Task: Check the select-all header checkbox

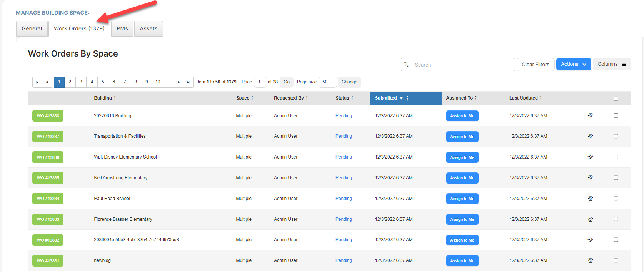Action: coord(616,98)
